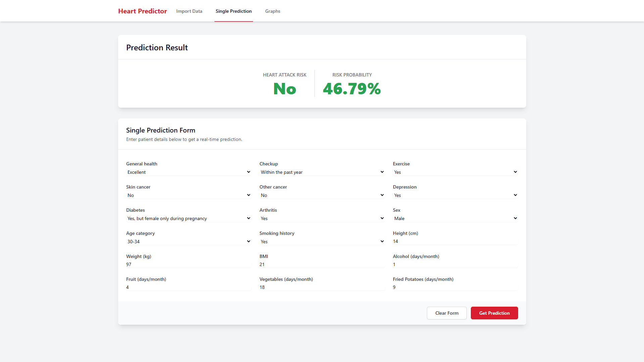Screen dimensions: 644x362
Task: Expand the Arthritis dropdown
Action: (322, 218)
